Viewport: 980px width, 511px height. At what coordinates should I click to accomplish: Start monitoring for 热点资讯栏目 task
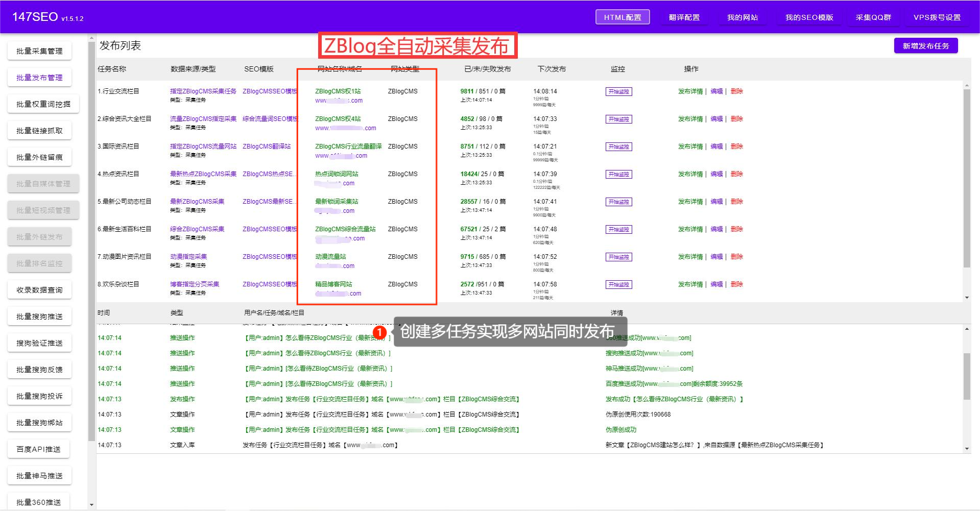[x=618, y=175]
